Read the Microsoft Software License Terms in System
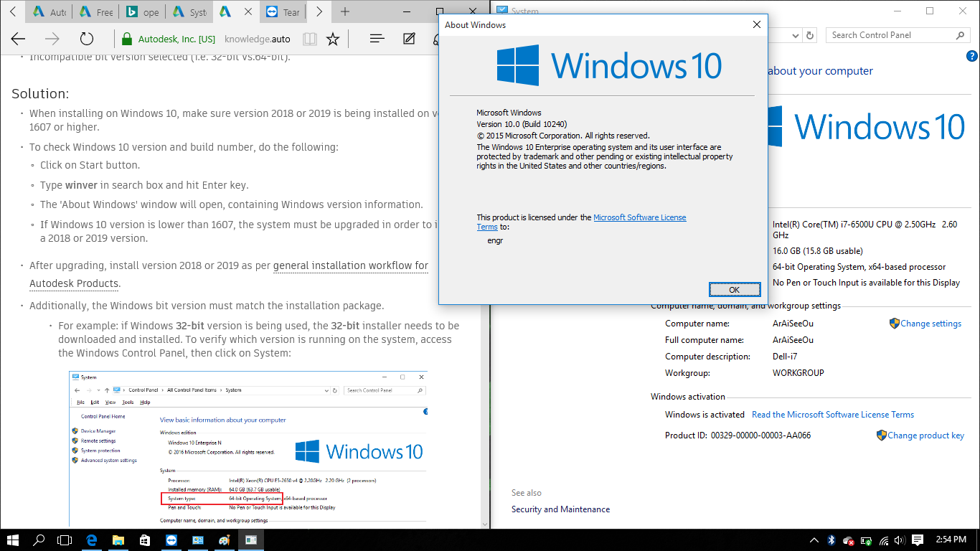 tap(833, 415)
